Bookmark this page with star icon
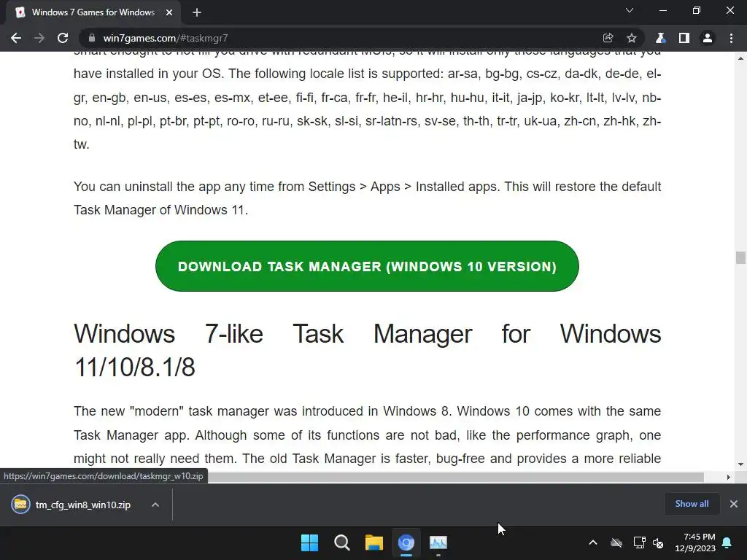The width and height of the screenshot is (747, 560). click(x=632, y=38)
